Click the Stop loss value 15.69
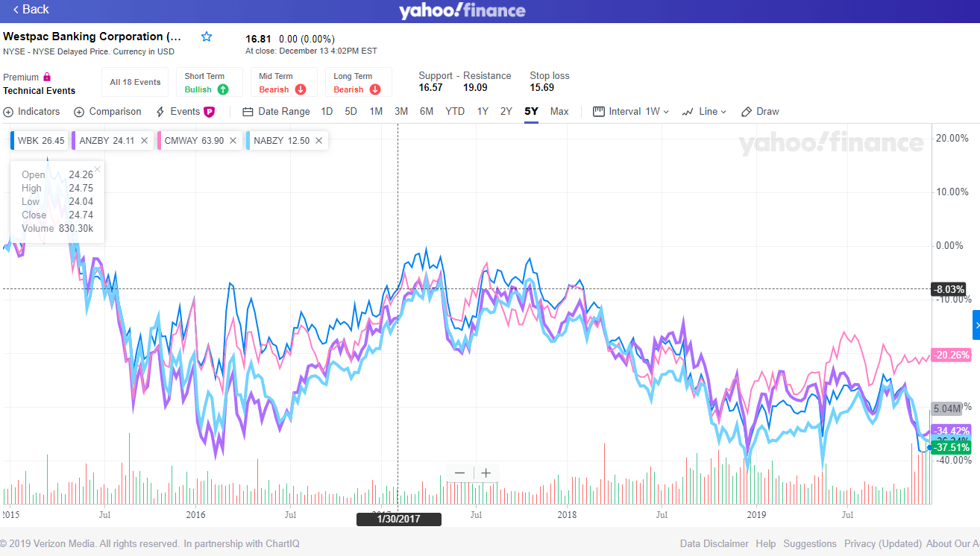This screenshot has width=980, height=556. pos(541,88)
